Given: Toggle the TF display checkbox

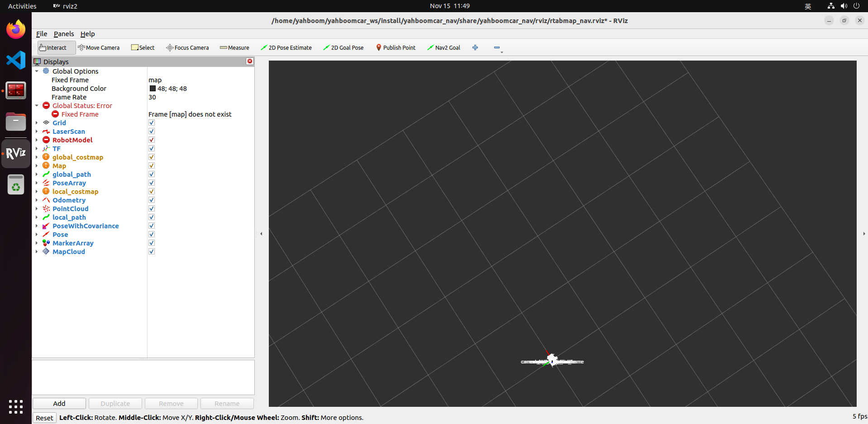Looking at the screenshot, I should tap(152, 148).
